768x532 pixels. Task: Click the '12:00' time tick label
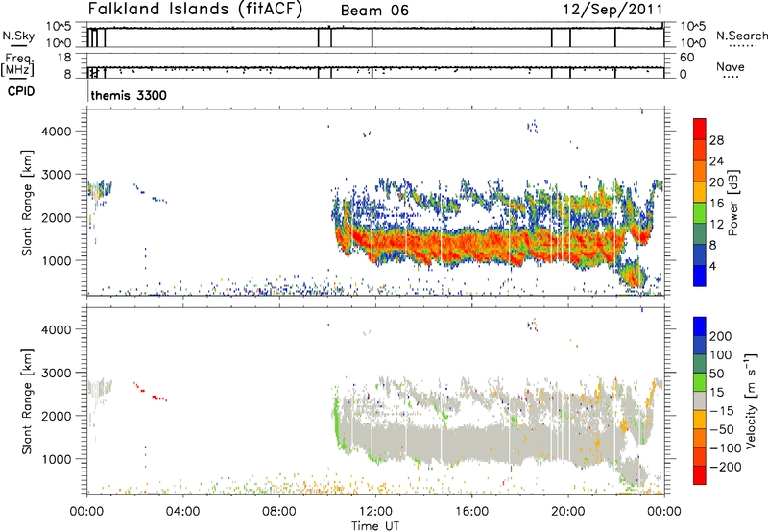pyautogui.click(x=375, y=512)
